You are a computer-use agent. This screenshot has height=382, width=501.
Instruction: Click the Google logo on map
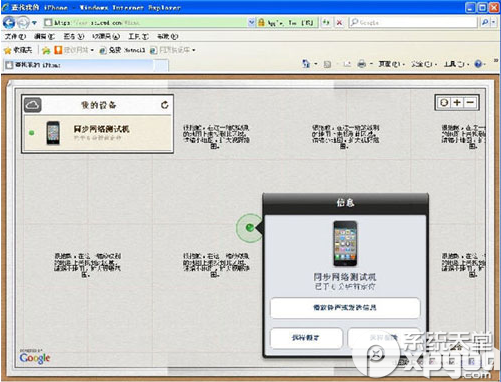tap(35, 358)
